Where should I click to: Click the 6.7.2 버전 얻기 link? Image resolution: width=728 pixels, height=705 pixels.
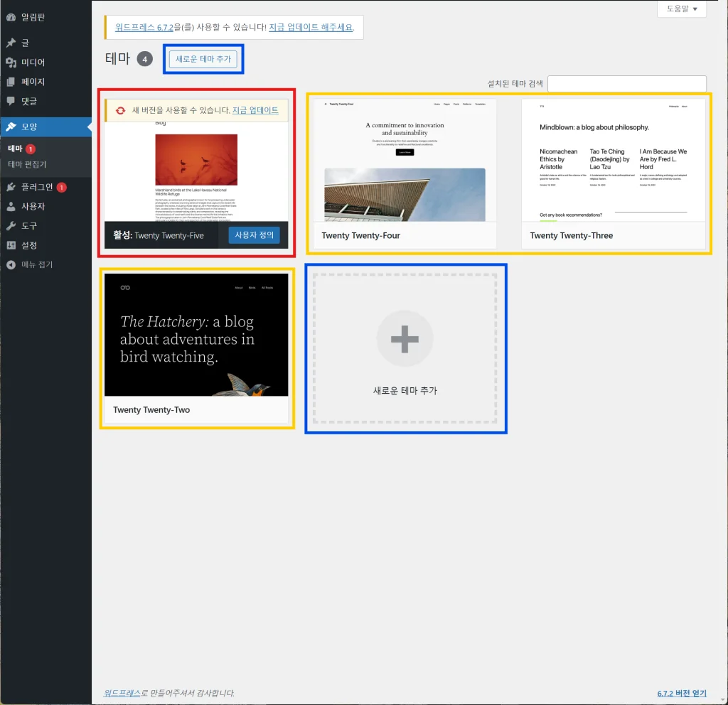pyautogui.click(x=682, y=693)
